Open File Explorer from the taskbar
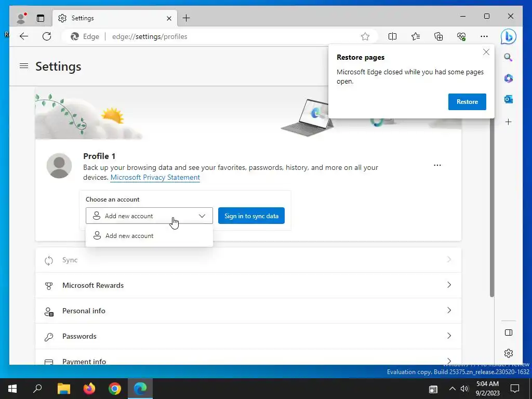Image resolution: width=532 pixels, height=399 pixels. click(x=63, y=389)
